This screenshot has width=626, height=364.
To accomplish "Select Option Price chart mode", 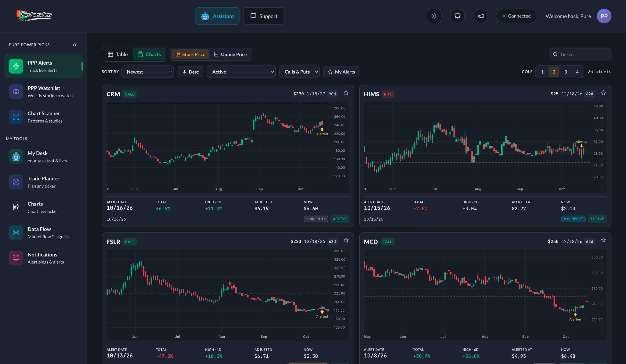I will pos(230,54).
